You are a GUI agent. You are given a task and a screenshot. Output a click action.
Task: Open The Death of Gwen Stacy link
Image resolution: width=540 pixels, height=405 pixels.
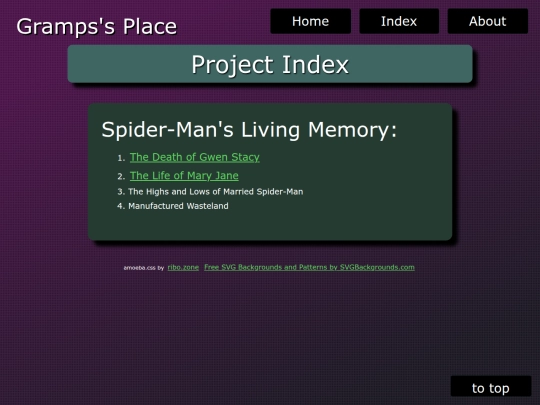195,157
